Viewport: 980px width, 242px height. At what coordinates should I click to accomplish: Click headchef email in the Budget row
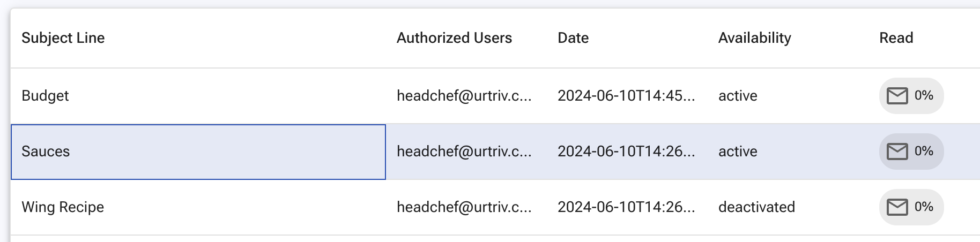[464, 96]
